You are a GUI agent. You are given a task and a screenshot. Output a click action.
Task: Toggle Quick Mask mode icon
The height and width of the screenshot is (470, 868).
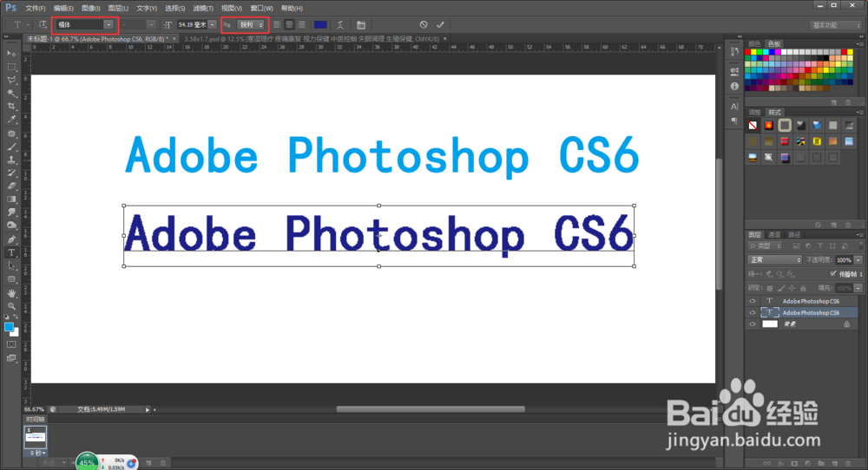(x=11, y=344)
